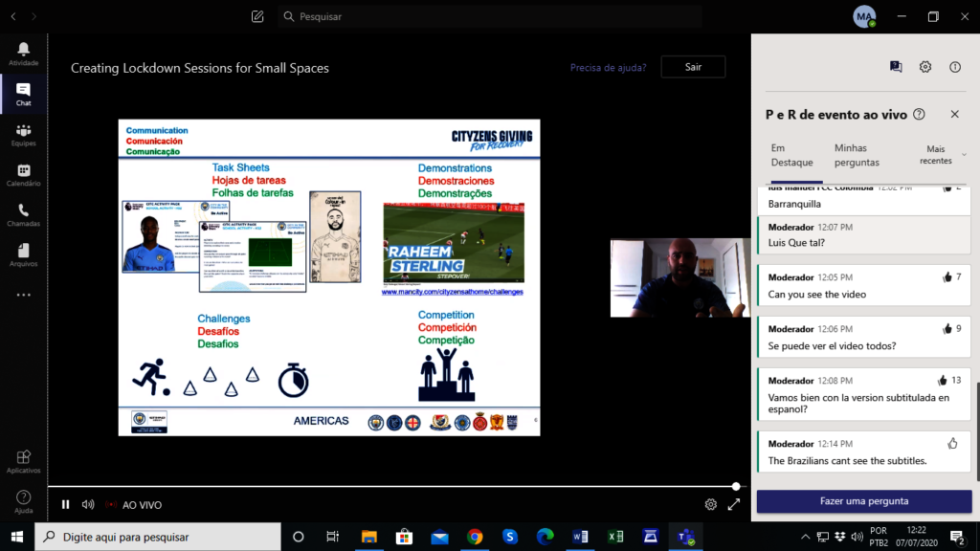The height and width of the screenshot is (551, 980).
Task: Go forward with the right arrow
Action: coord(33,17)
